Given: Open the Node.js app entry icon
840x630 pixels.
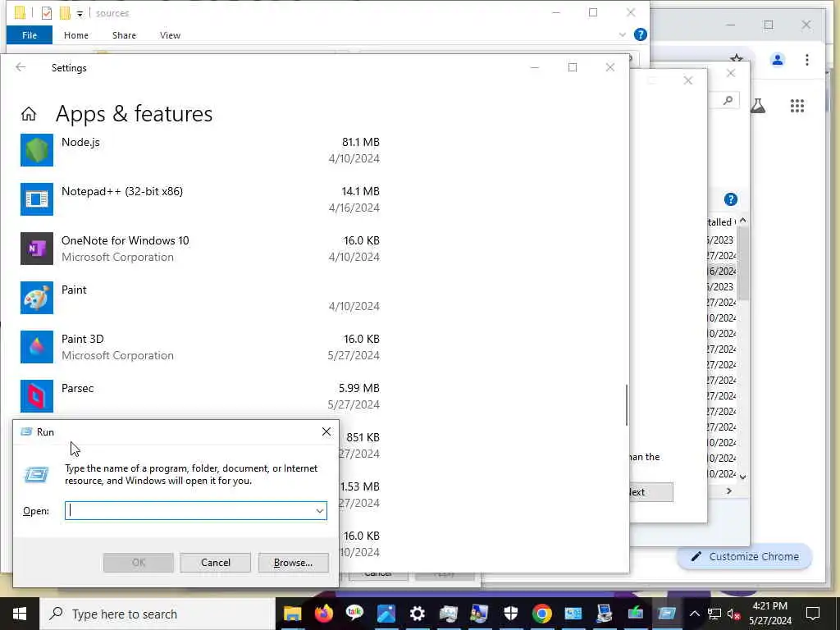Looking at the screenshot, I should (36, 150).
